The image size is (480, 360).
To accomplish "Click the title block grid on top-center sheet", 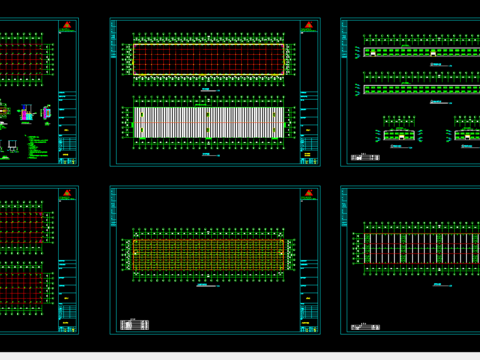I will [x=309, y=144].
